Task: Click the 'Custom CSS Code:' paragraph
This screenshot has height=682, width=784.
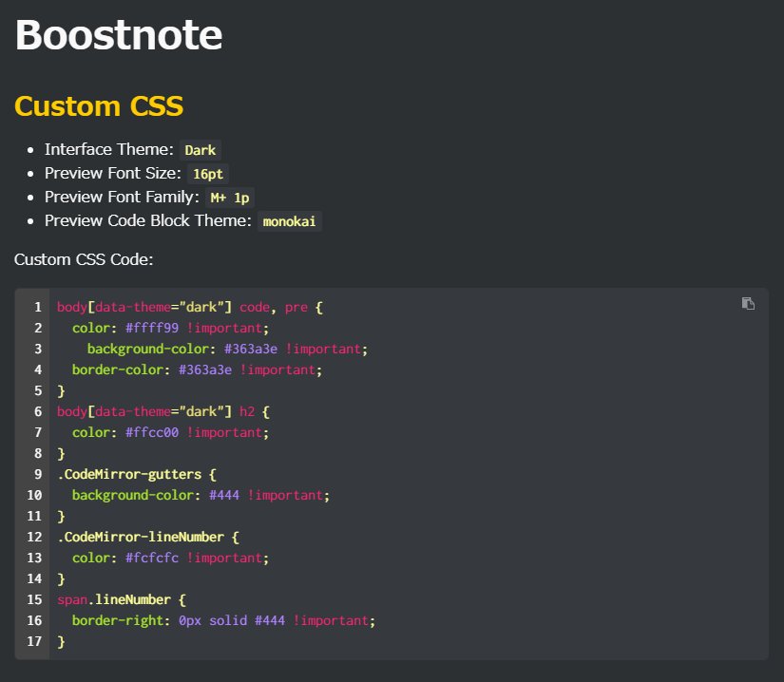Action: [84, 259]
